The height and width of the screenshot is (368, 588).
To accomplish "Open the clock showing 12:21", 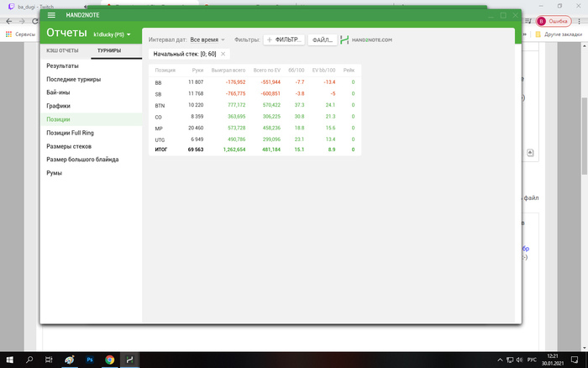I will point(553,360).
